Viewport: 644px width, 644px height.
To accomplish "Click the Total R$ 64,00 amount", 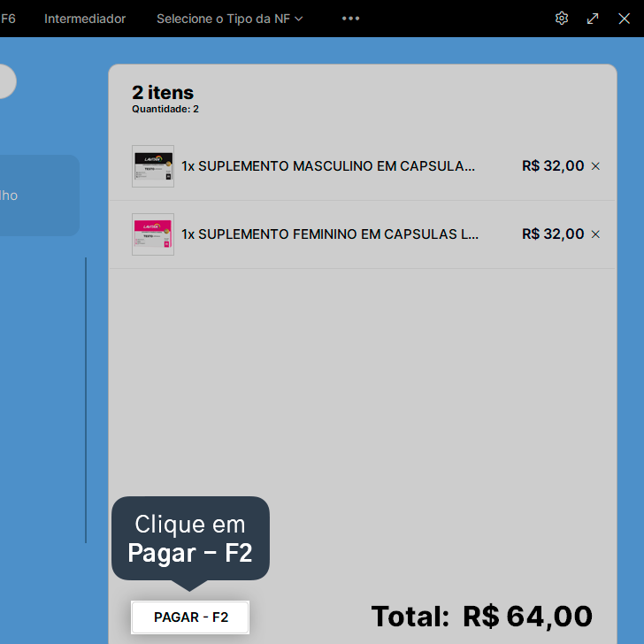I will click(x=527, y=617).
